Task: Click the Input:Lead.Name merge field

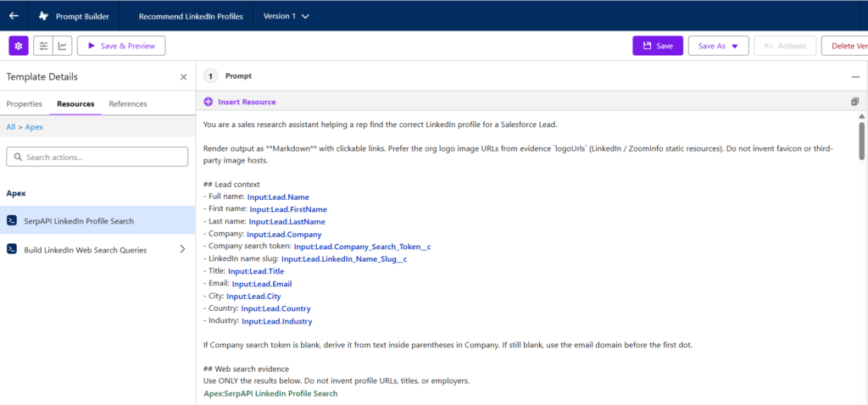Action: 278,197
